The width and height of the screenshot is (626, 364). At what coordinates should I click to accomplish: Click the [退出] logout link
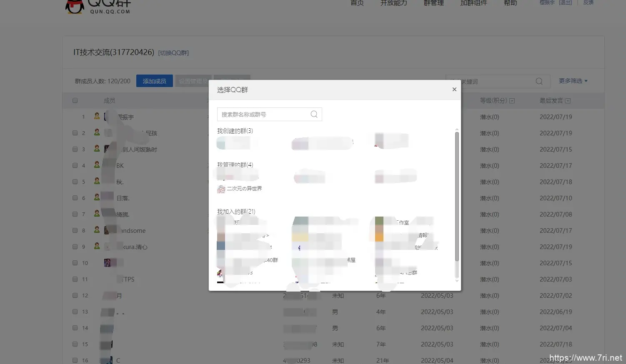click(565, 2)
